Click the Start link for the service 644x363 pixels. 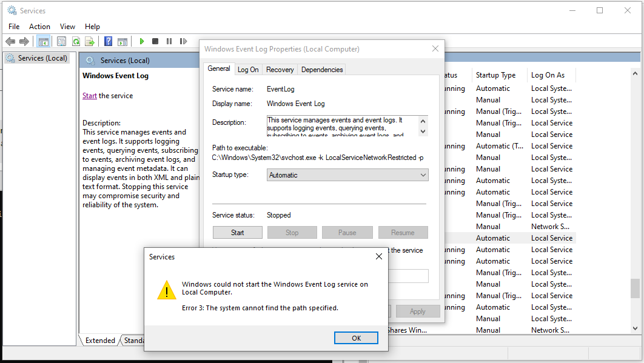90,96
